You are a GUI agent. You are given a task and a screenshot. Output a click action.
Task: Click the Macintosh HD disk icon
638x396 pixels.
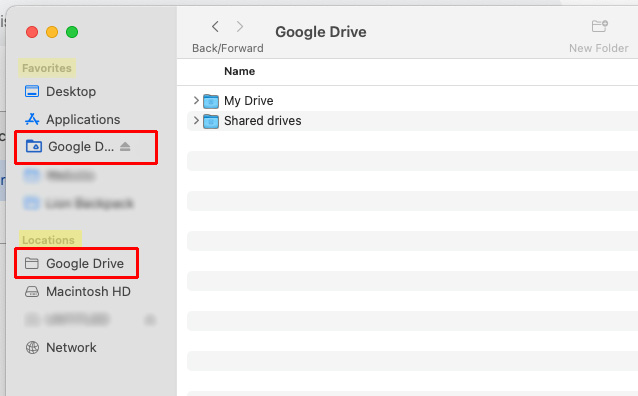point(32,291)
